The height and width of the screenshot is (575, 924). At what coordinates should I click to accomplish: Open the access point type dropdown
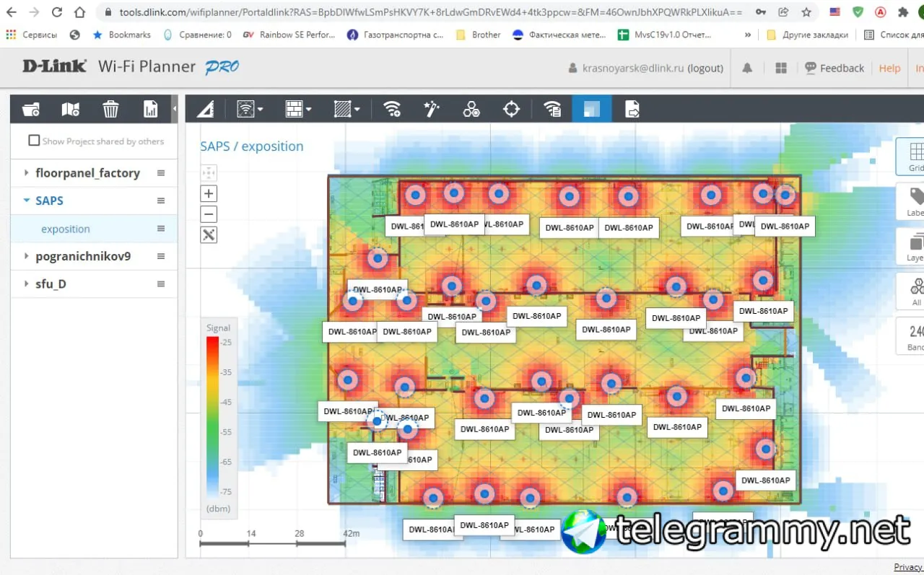tap(250, 110)
